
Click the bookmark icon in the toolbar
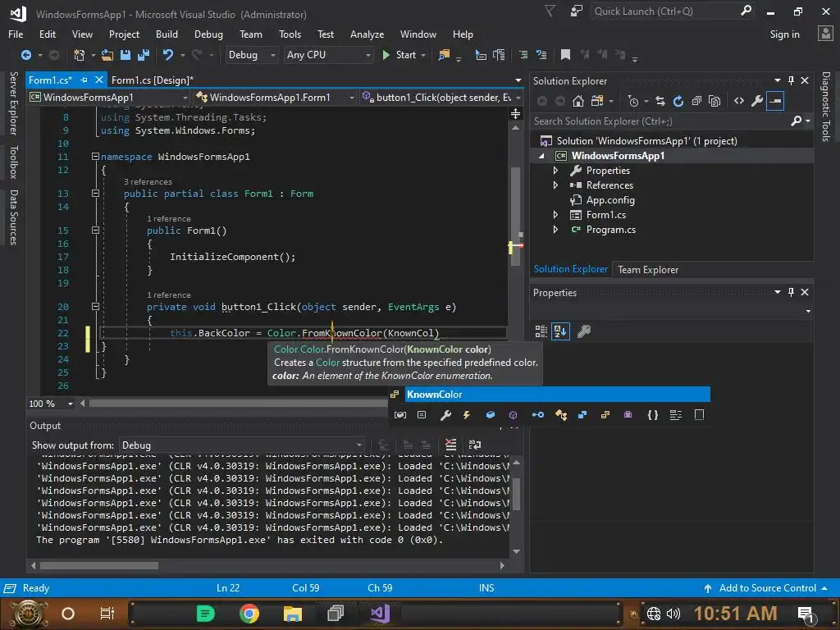565,55
